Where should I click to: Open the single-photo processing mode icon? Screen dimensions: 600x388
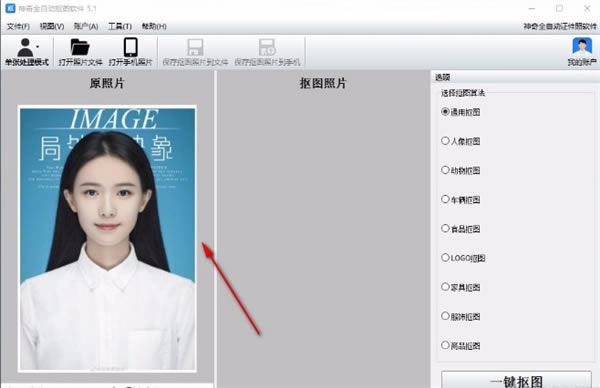point(25,47)
